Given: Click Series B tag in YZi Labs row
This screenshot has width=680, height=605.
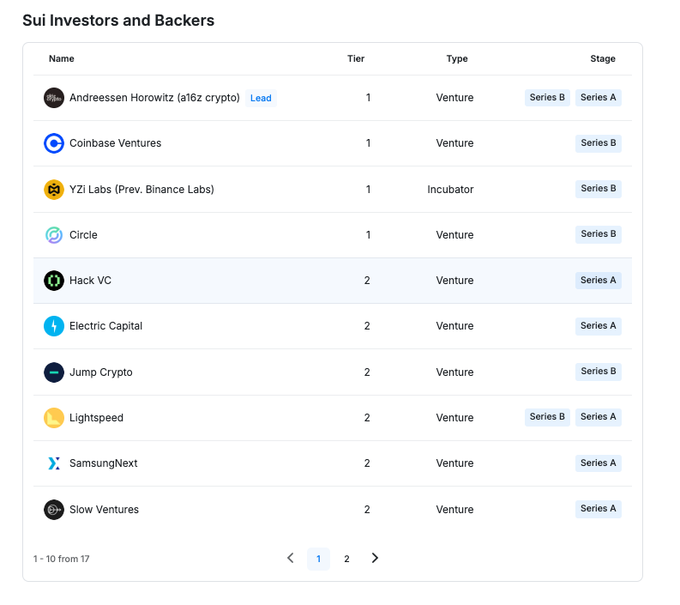Looking at the screenshot, I should (x=598, y=189).
